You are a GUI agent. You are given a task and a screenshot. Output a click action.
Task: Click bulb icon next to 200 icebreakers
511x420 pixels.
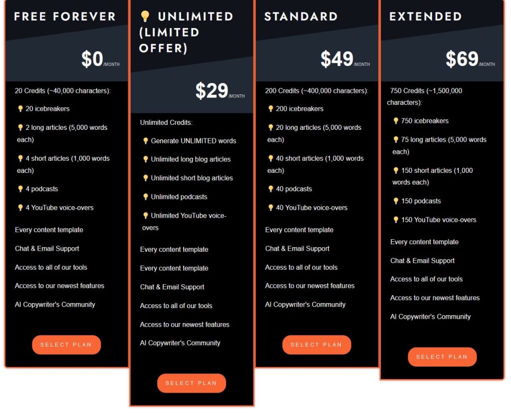[270, 108]
